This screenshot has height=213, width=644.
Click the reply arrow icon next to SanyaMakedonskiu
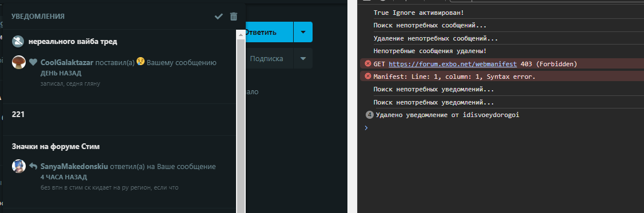click(33, 166)
